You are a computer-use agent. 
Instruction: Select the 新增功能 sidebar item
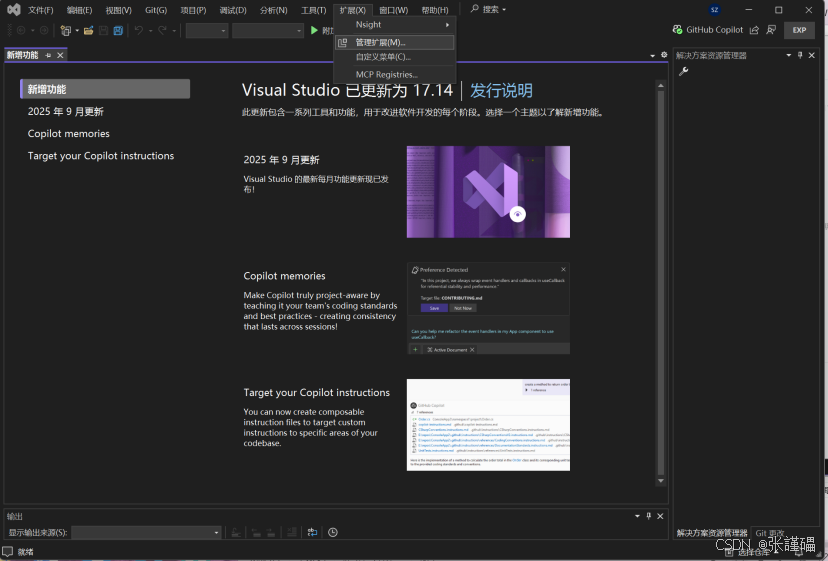(x=105, y=89)
